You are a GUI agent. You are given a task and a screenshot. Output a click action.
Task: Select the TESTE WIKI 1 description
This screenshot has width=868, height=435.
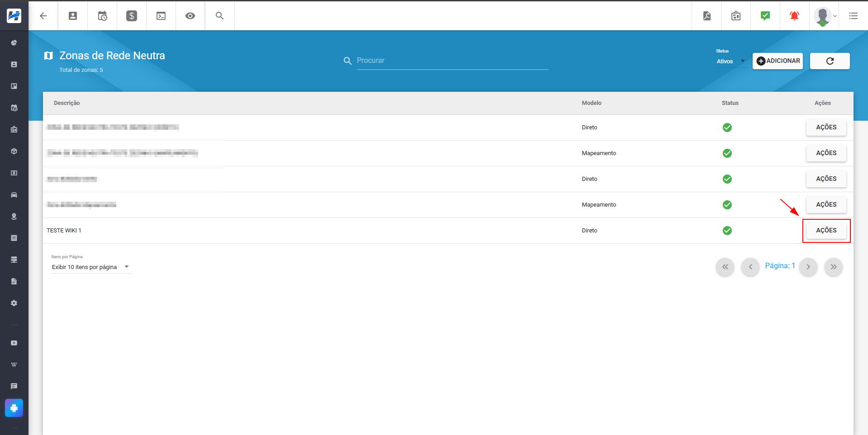click(64, 231)
